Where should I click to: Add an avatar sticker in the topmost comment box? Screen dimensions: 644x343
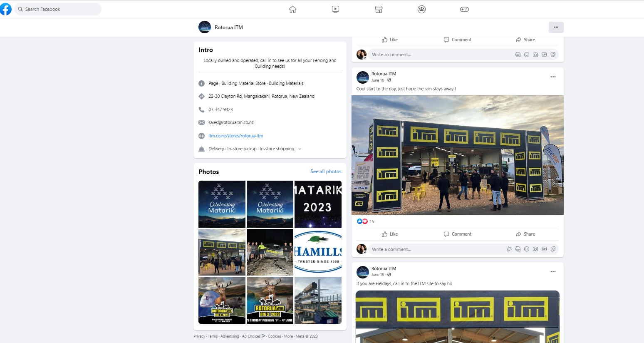518,55
